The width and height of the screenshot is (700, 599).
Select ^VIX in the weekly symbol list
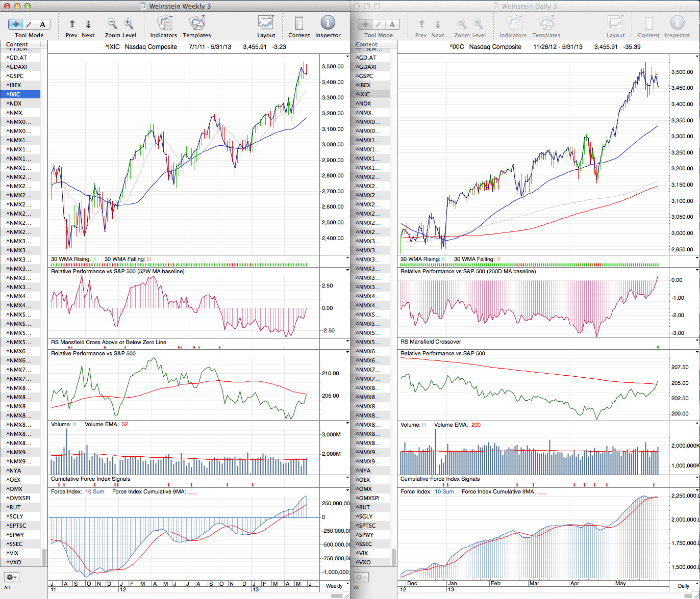click(x=12, y=553)
